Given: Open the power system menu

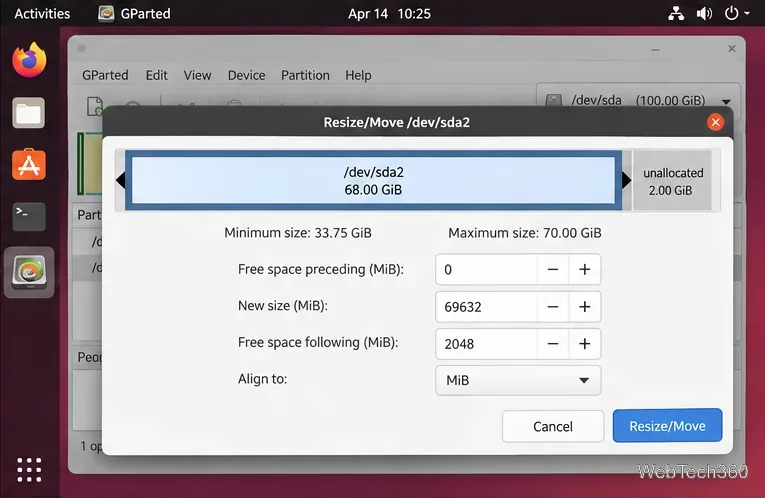Looking at the screenshot, I should pyautogui.click(x=736, y=13).
